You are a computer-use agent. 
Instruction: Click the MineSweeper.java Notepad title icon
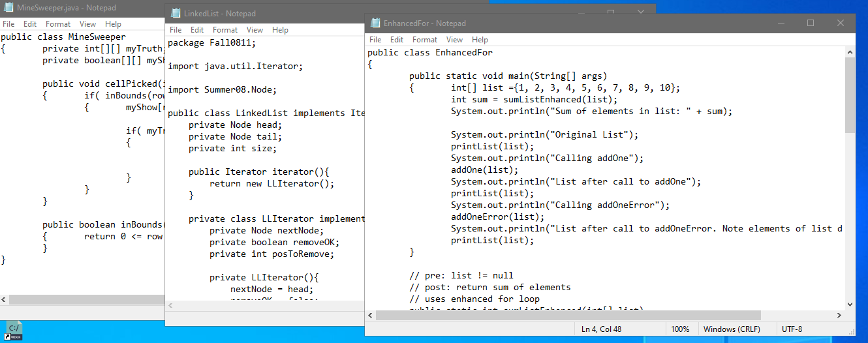8,8
